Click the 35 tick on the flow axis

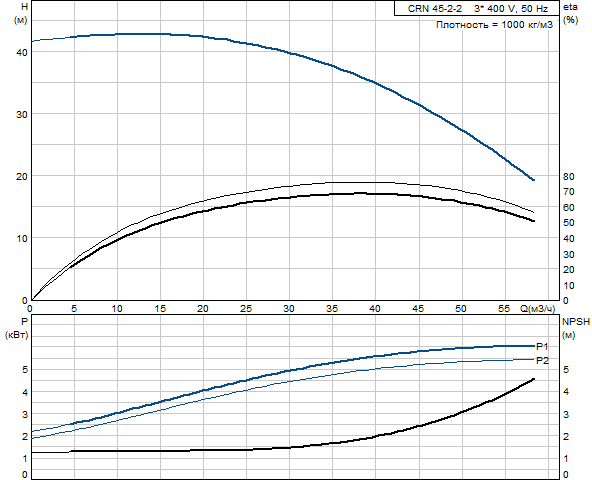point(332,309)
